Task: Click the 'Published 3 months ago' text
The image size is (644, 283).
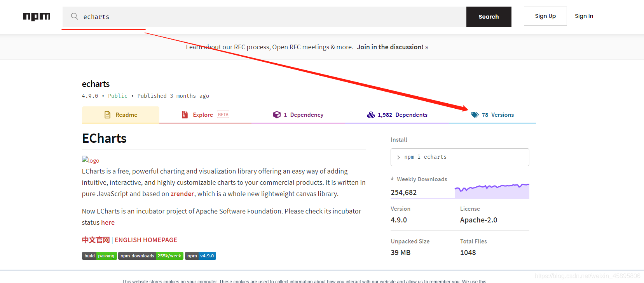Action: (x=173, y=96)
